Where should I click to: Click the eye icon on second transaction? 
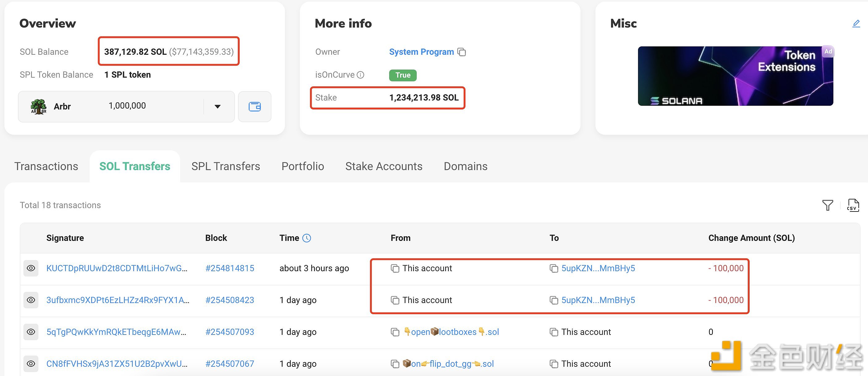32,300
